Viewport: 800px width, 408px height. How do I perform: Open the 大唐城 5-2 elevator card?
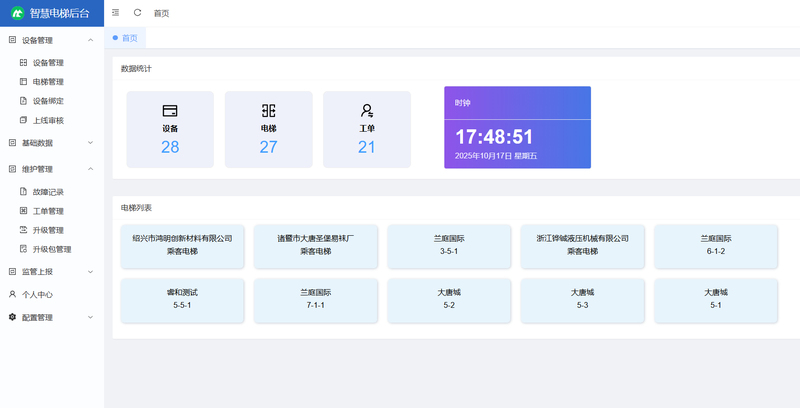point(449,298)
